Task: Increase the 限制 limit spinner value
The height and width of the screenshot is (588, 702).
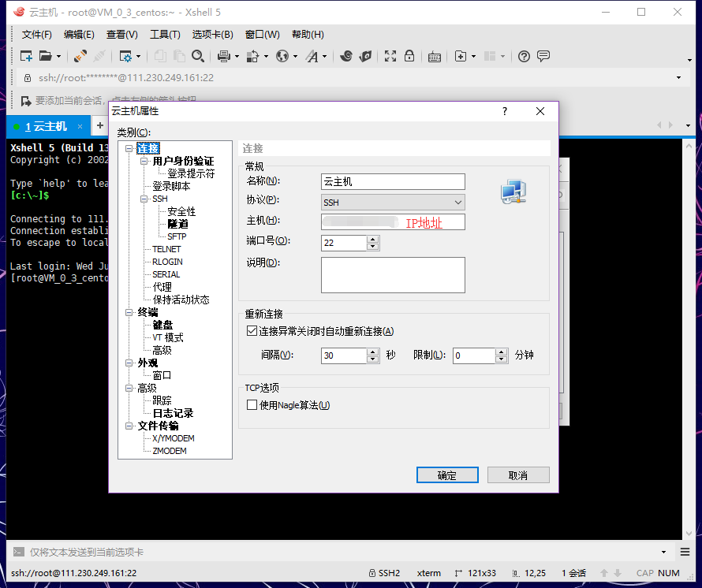Action: point(502,352)
